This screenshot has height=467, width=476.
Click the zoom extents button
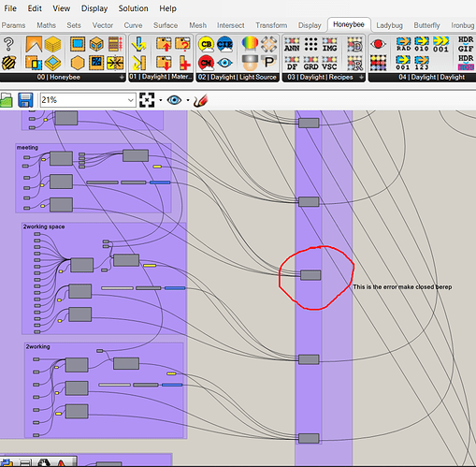(147, 100)
